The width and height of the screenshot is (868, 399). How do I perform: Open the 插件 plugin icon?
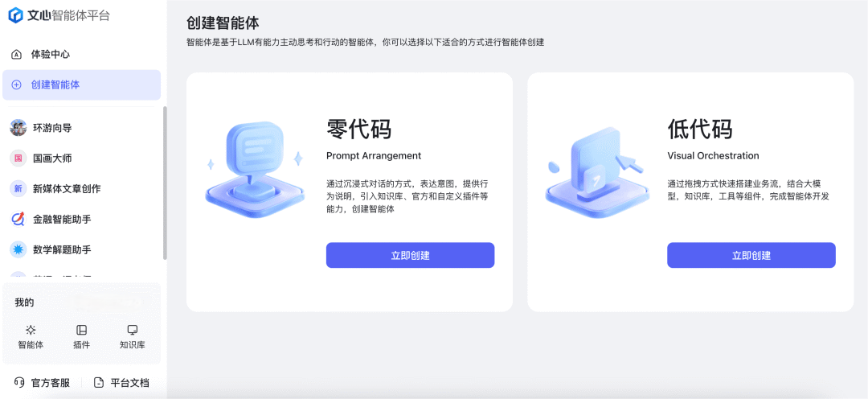tap(81, 331)
